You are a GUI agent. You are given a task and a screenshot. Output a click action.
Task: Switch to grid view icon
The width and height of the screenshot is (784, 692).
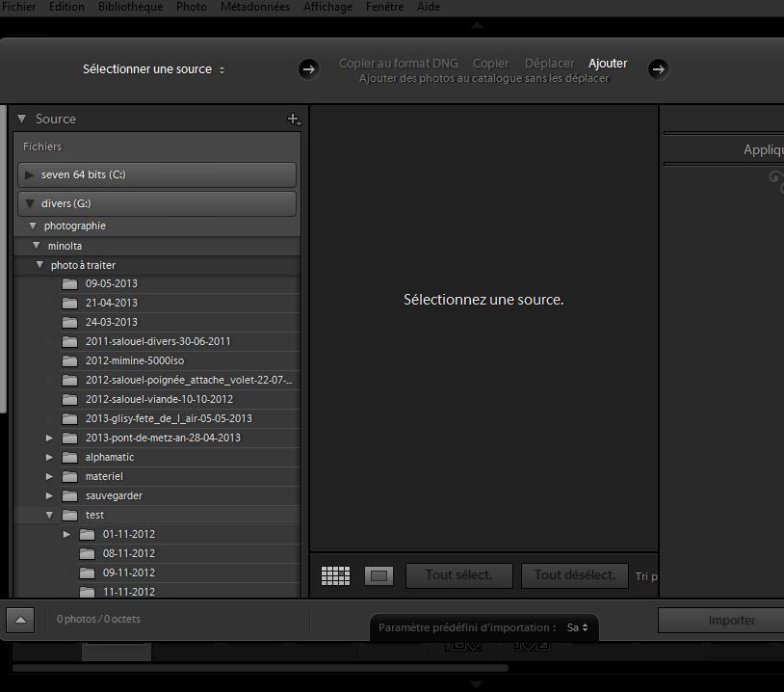tap(335, 576)
